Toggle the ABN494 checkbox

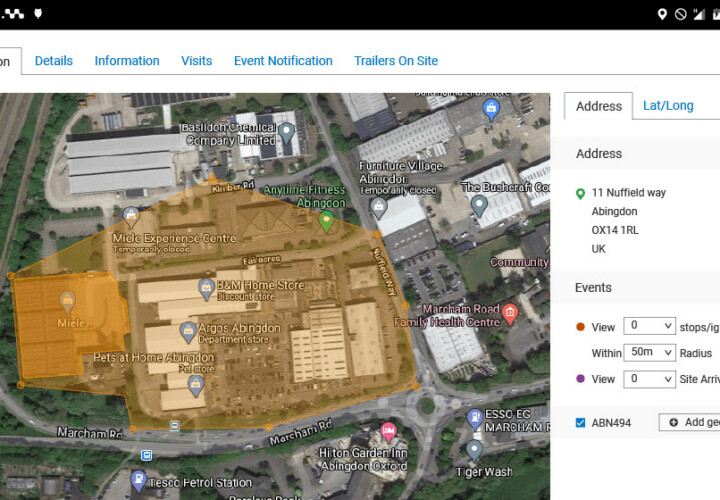click(580, 422)
